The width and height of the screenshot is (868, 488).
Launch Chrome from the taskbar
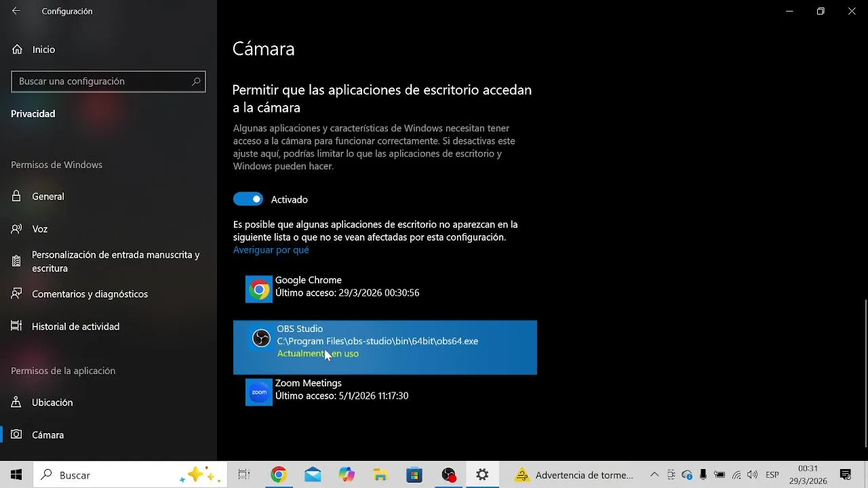pyautogui.click(x=279, y=475)
